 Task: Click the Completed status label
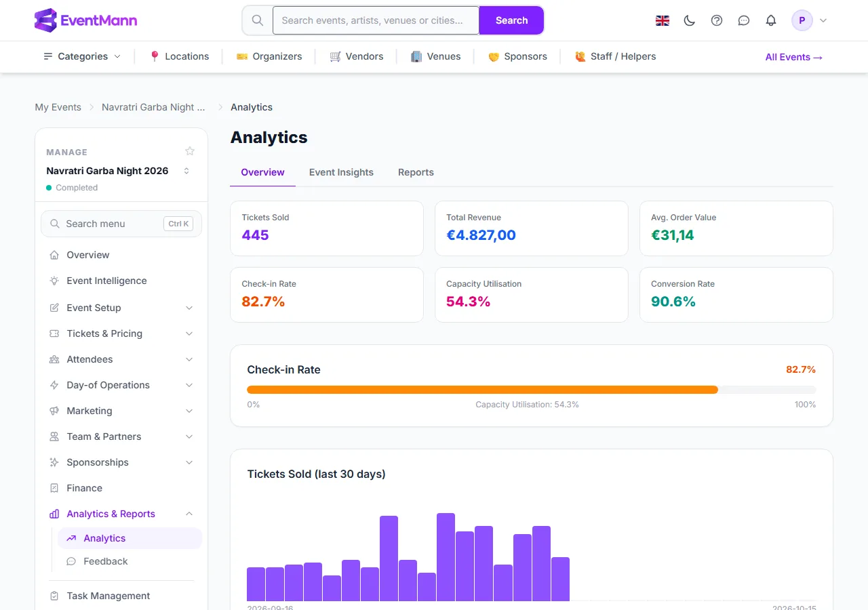[77, 188]
